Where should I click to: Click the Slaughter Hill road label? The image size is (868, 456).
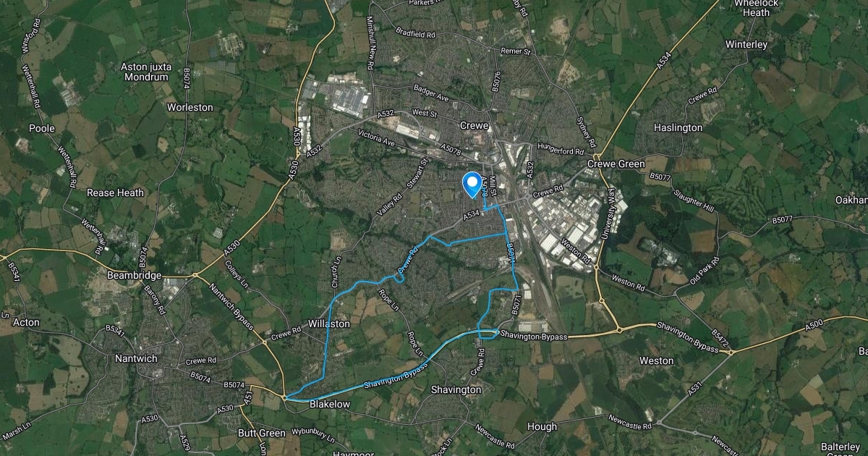click(693, 200)
